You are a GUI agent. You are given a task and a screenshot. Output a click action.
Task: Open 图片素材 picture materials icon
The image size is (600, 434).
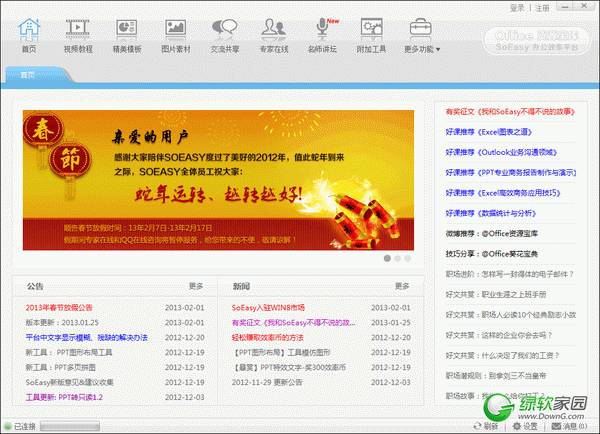(x=176, y=35)
